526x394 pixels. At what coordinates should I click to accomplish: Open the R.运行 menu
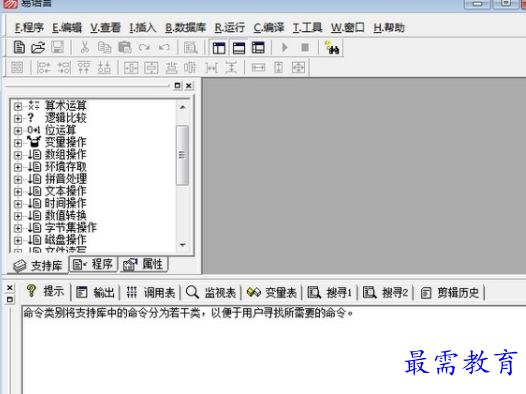(x=230, y=27)
